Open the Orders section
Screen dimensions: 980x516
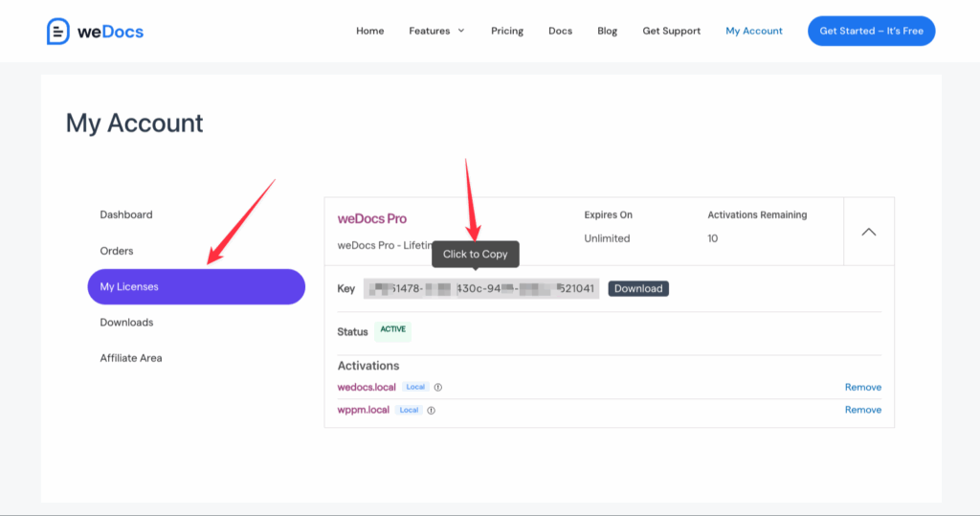117,251
